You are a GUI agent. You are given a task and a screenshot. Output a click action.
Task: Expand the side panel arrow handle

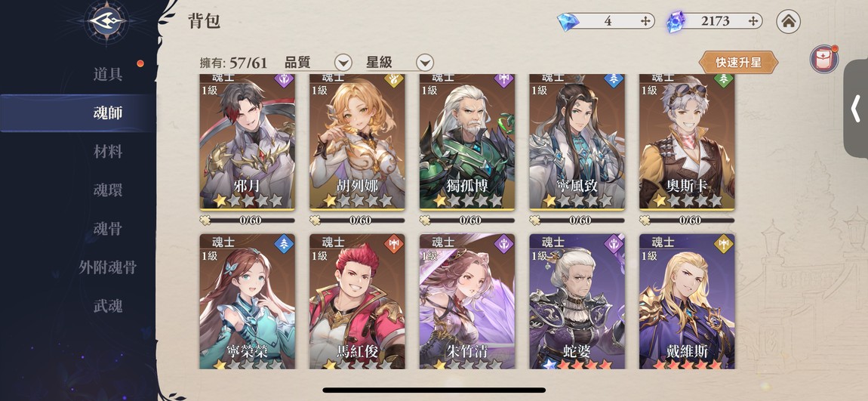tap(856, 108)
